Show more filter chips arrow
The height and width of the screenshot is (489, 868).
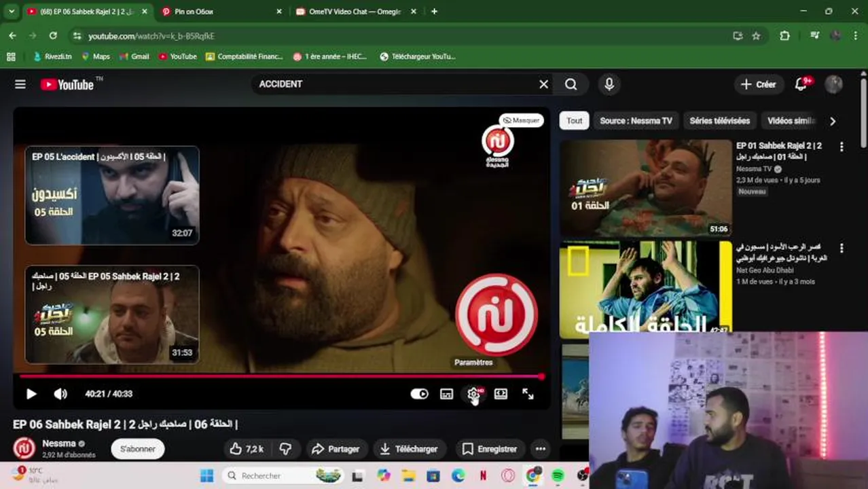[833, 121]
